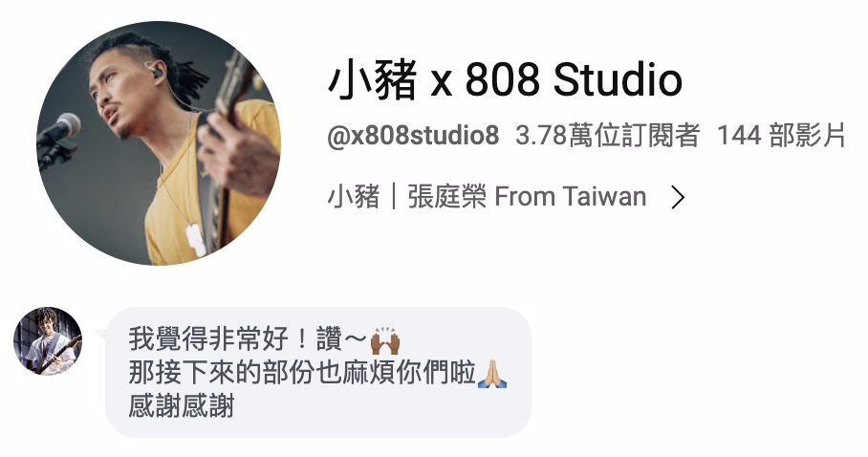Select the @x808studio8 channel handle
868x457 pixels.
[413, 135]
